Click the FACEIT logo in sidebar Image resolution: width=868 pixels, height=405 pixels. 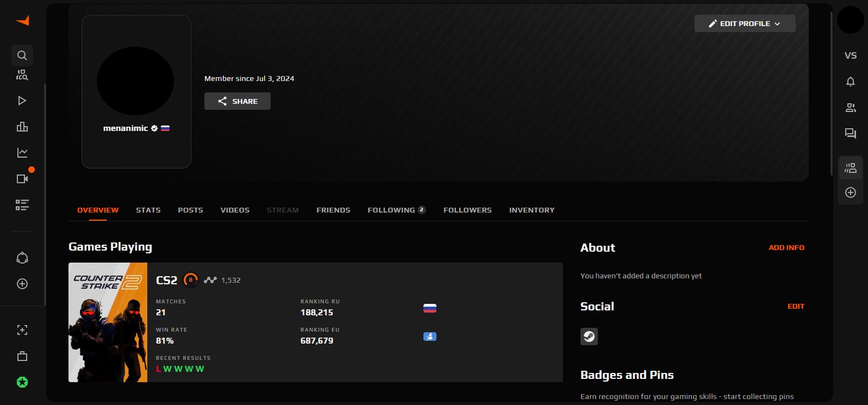(22, 21)
